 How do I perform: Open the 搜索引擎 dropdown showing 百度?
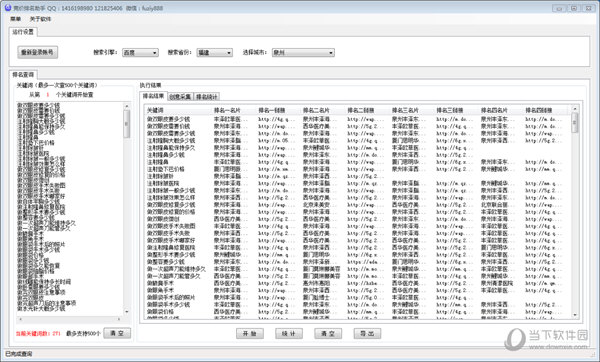click(140, 52)
